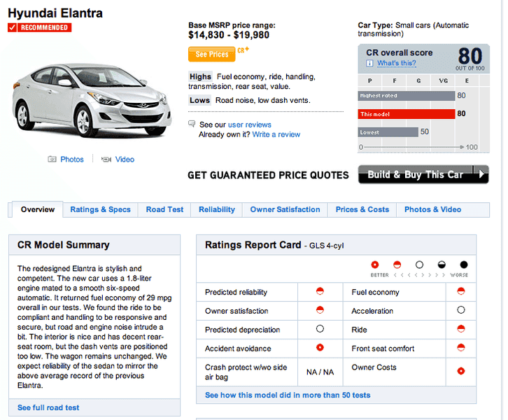Go to the Reliability tab
This screenshot has width=508, height=420.
point(217,209)
